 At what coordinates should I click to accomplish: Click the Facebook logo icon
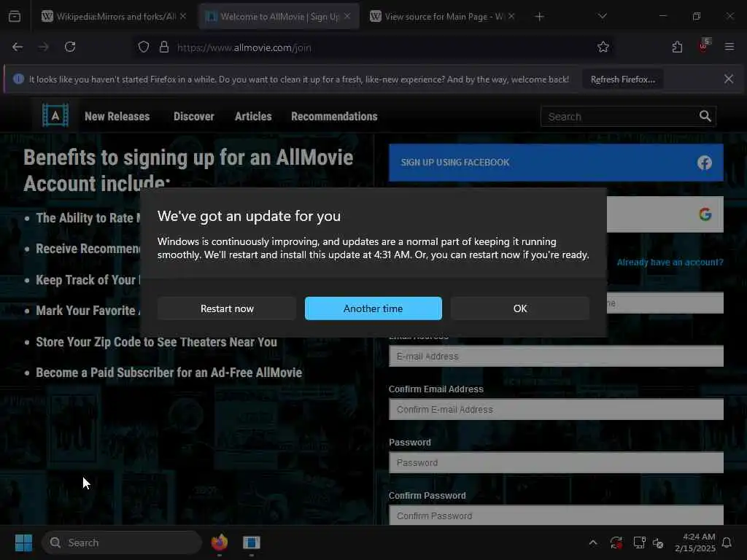(705, 163)
